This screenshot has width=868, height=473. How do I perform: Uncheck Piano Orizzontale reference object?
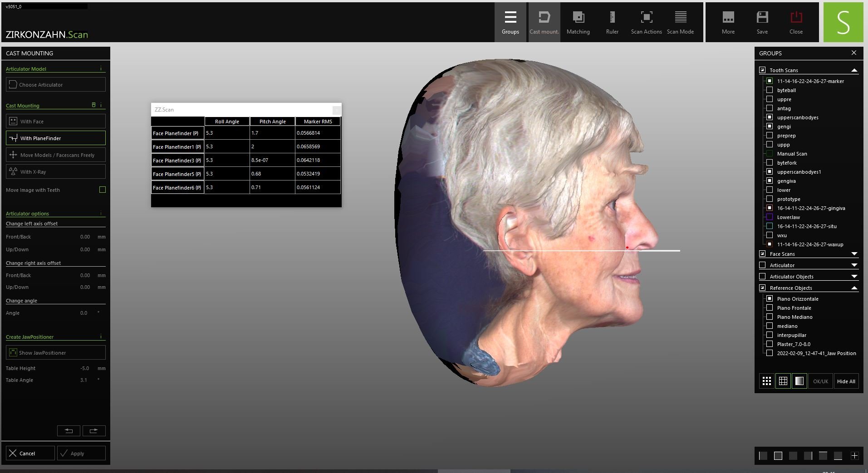[x=770, y=299]
